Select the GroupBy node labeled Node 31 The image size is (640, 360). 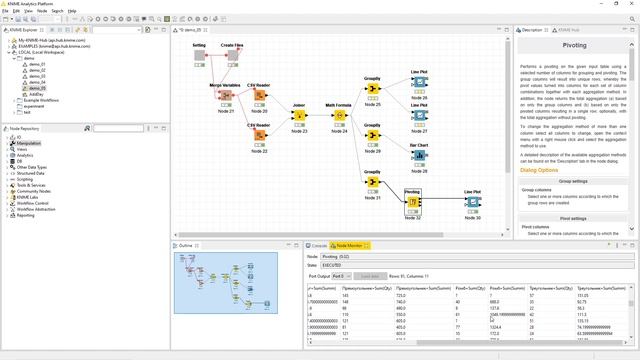(x=373, y=182)
